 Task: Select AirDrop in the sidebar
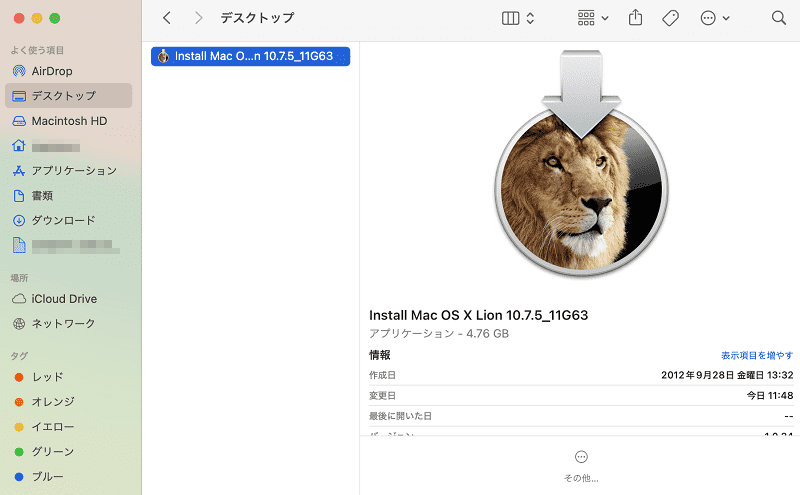point(68,71)
